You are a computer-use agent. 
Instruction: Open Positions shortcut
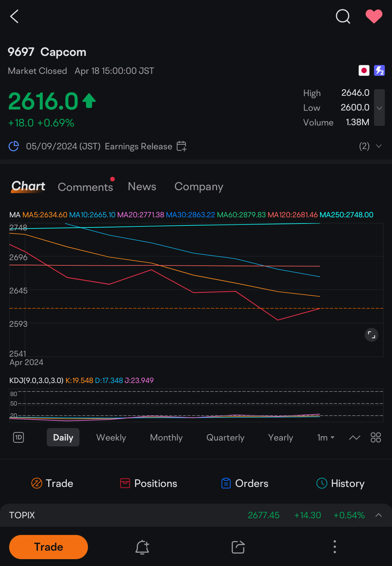click(x=149, y=483)
